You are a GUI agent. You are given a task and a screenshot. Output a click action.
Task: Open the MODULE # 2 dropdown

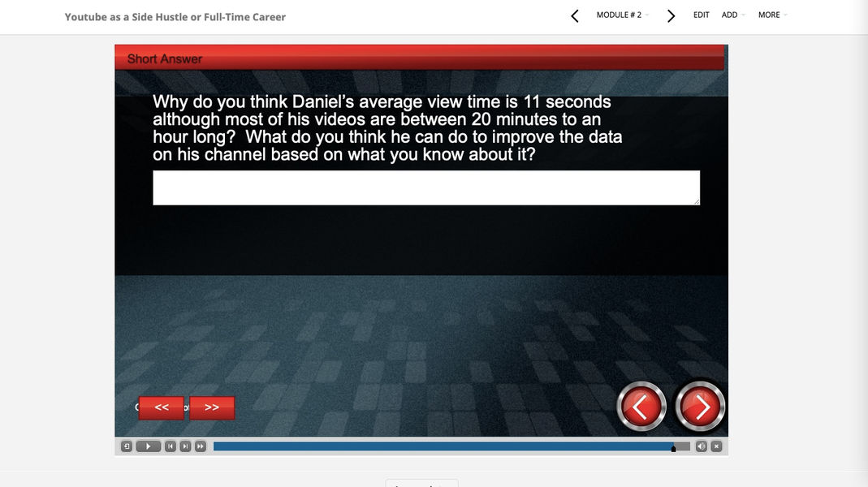click(622, 15)
